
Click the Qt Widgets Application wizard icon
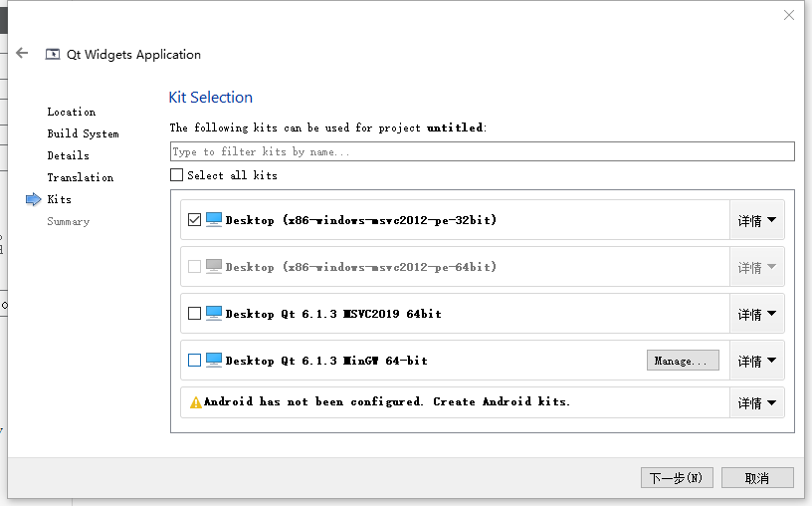(x=53, y=55)
